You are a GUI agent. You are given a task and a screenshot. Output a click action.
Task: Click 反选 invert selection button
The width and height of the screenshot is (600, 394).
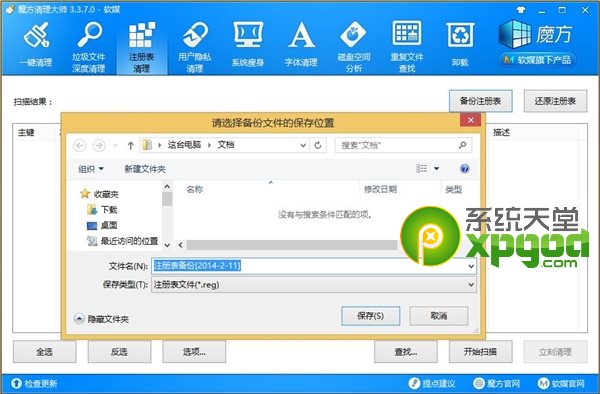[x=119, y=352]
